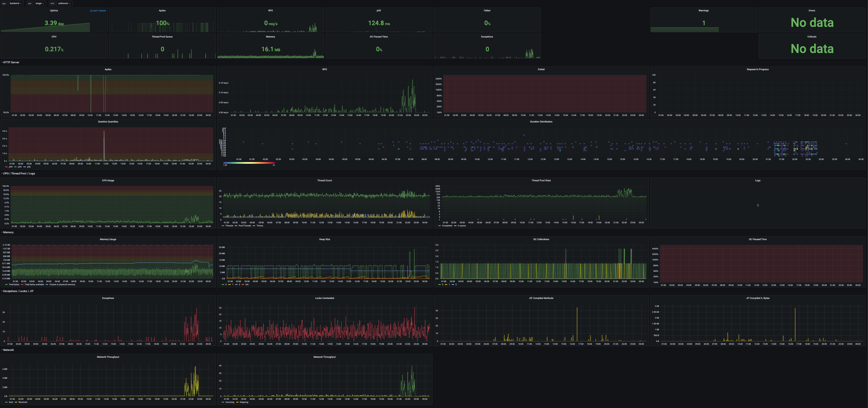Collapse the Memory row chevron
The width and height of the screenshot is (868, 408).
coord(2,232)
